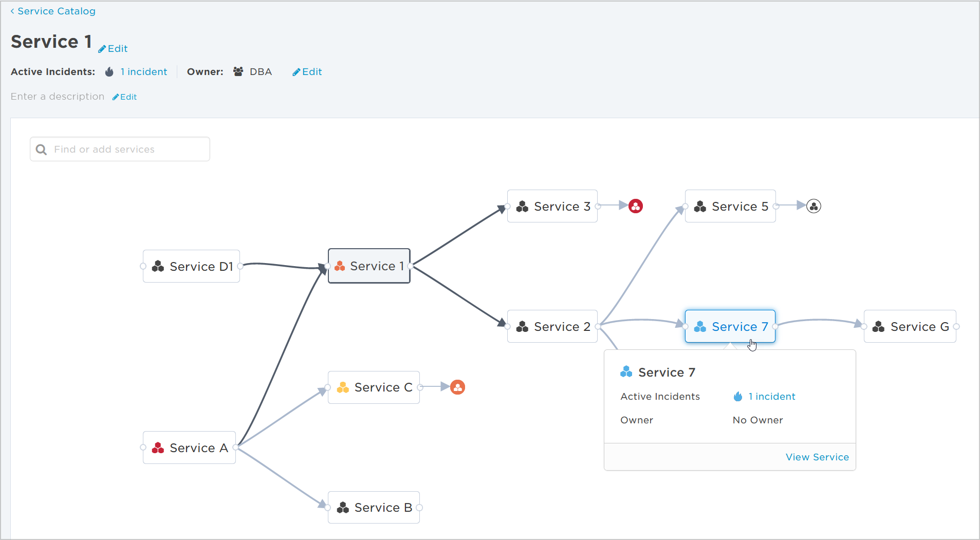This screenshot has height=540, width=980.
Task: Open the Service 7 node details
Action: point(730,326)
